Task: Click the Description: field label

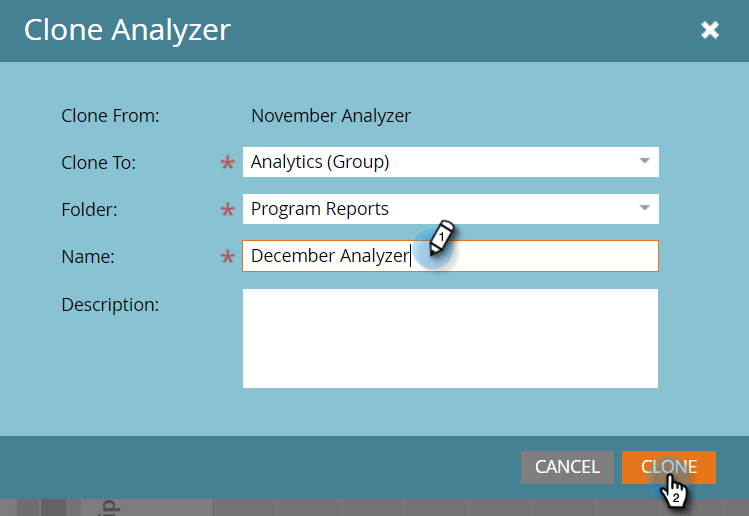Action: click(110, 305)
